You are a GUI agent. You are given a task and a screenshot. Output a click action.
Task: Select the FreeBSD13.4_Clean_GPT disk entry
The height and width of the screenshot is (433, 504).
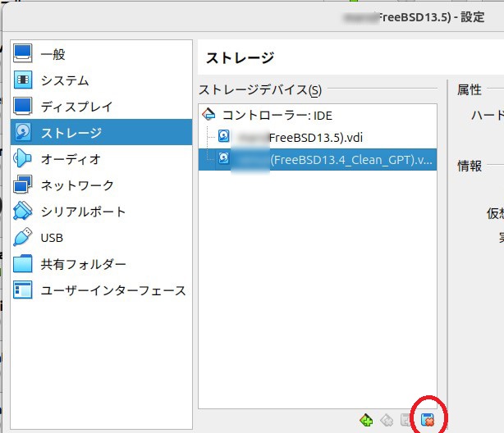(x=318, y=159)
